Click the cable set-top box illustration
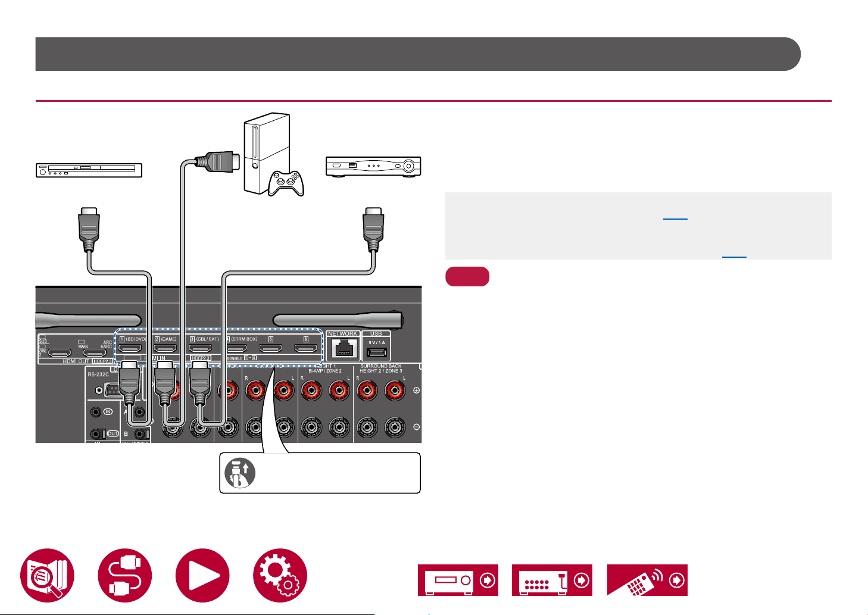This screenshot has height=615, width=868. (x=373, y=167)
